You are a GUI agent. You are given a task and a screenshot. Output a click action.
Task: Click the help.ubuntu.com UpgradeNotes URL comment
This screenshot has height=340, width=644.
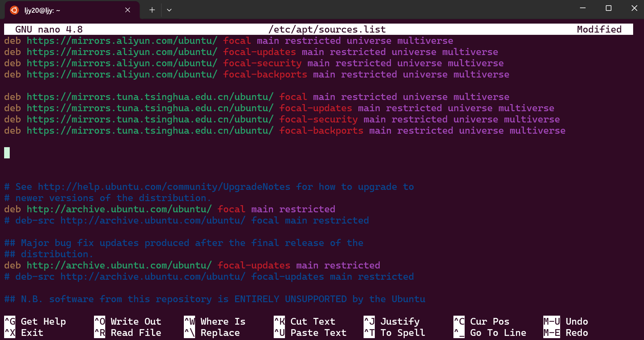164,187
